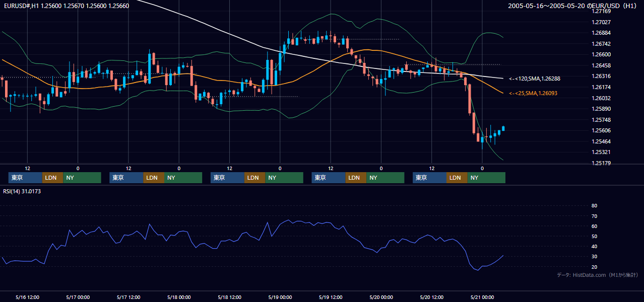The width and height of the screenshot is (644, 302).
Task: Click price axis value 1.26174
Action: click(x=601, y=87)
